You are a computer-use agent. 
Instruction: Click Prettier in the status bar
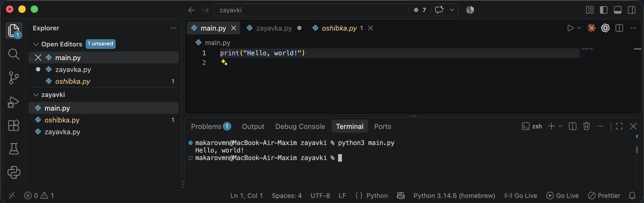point(604,195)
